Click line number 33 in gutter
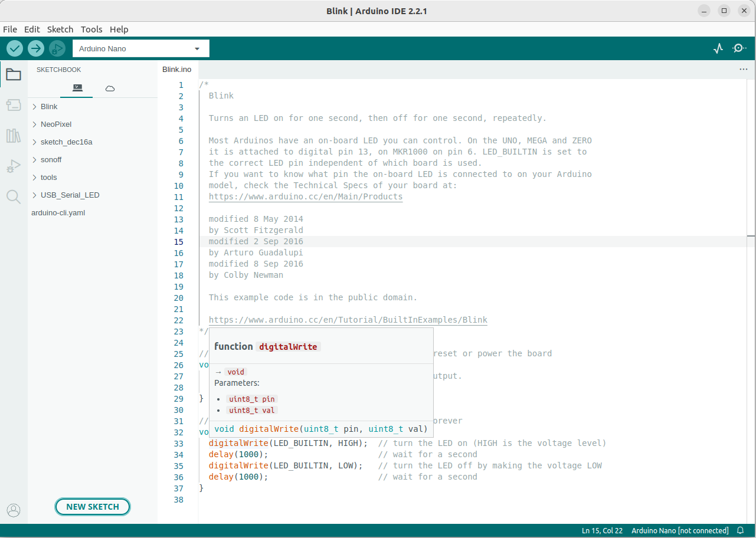Image resolution: width=756 pixels, height=538 pixels. [x=179, y=444]
